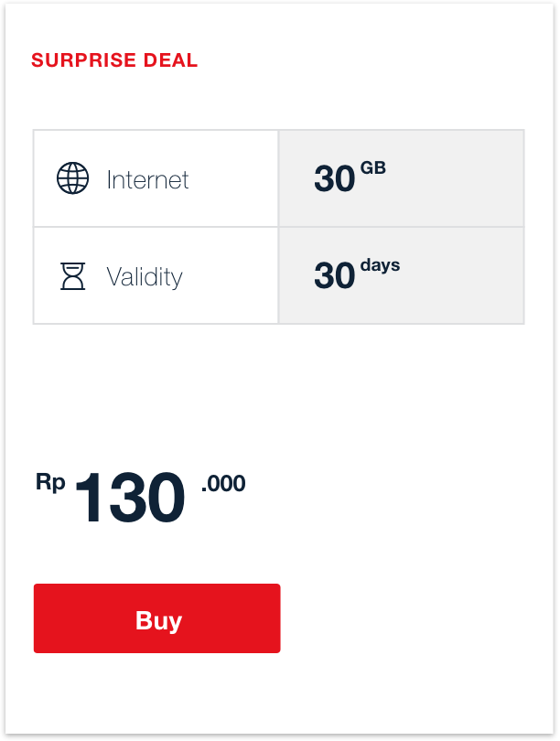Click the number 30 in the Validity row
Image resolution: width=560 pixels, height=741 pixels.
click(x=334, y=275)
